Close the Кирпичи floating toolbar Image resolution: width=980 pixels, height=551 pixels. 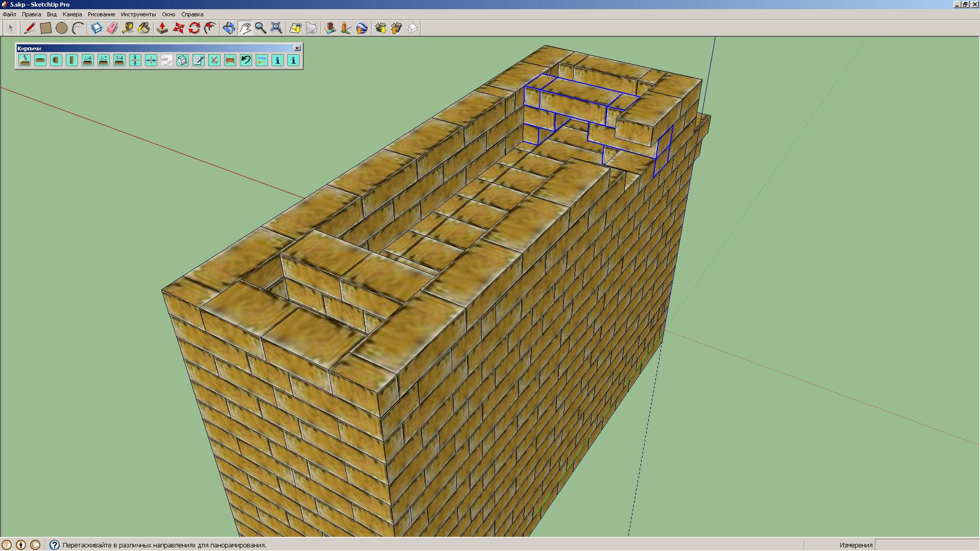point(297,48)
